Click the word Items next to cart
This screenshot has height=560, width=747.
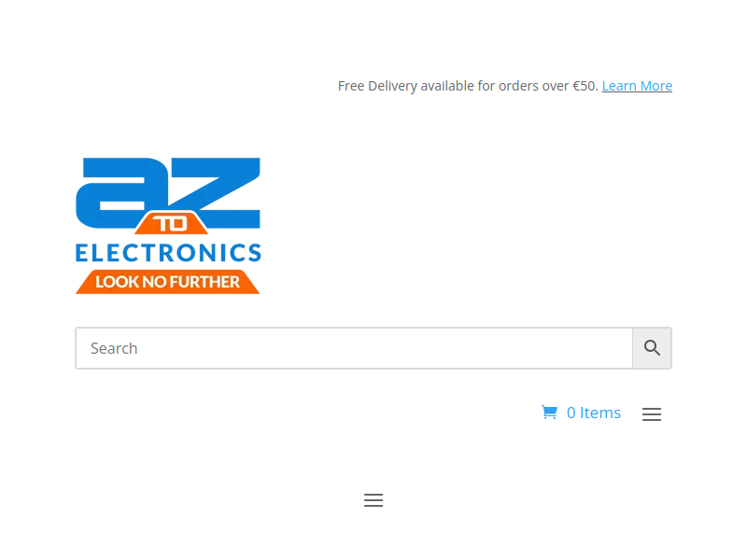[x=600, y=413]
